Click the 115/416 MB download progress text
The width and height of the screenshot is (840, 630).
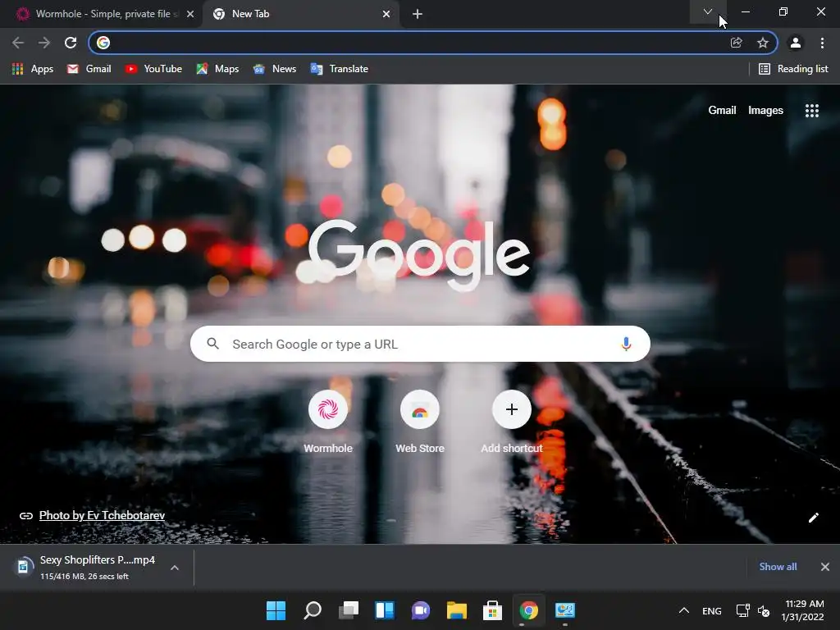click(x=84, y=577)
